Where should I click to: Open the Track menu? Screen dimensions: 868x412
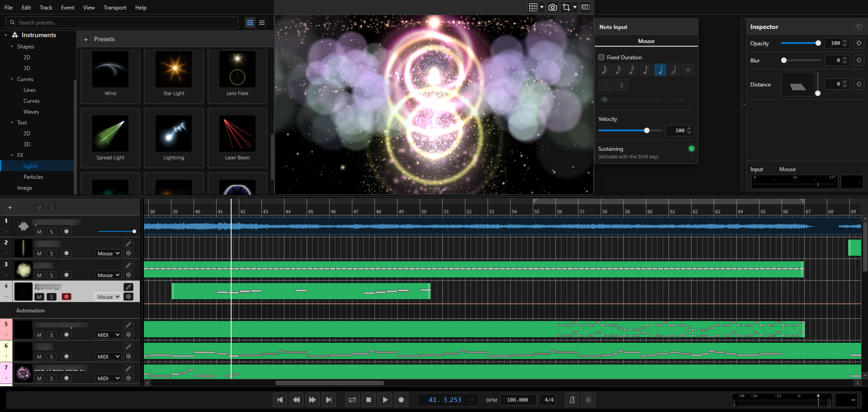pyautogui.click(x=46, y=8)
